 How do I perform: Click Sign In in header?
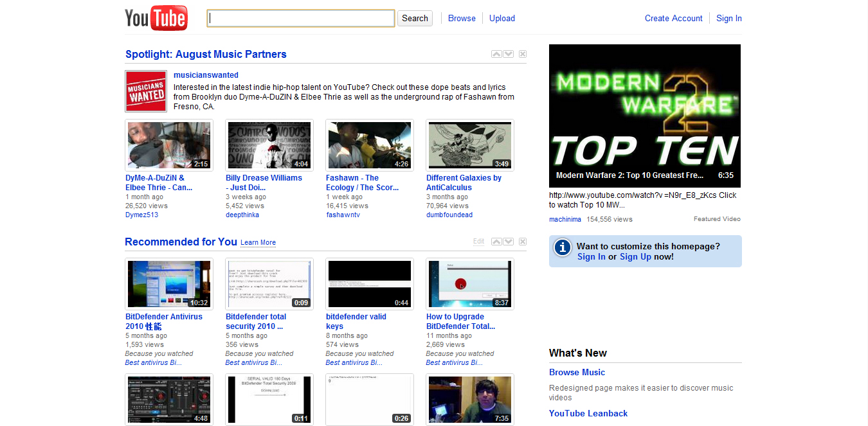tap(729, 18)
